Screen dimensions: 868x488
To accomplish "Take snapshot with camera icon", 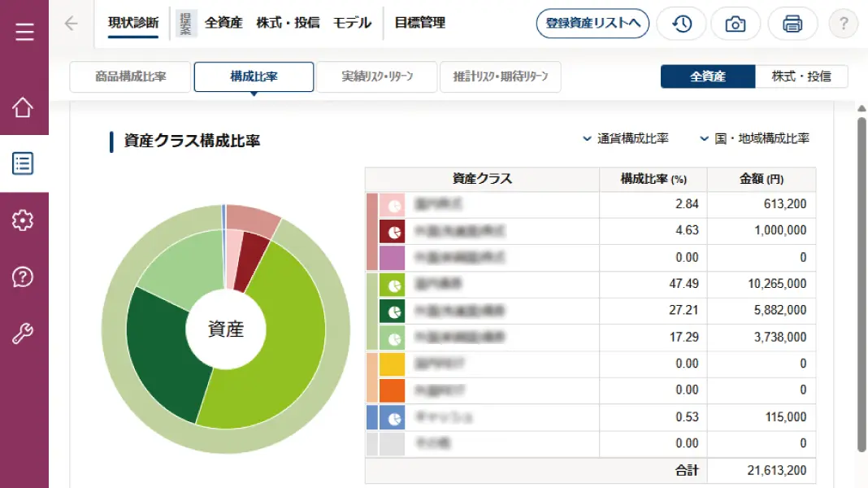I will pos(736,24).
